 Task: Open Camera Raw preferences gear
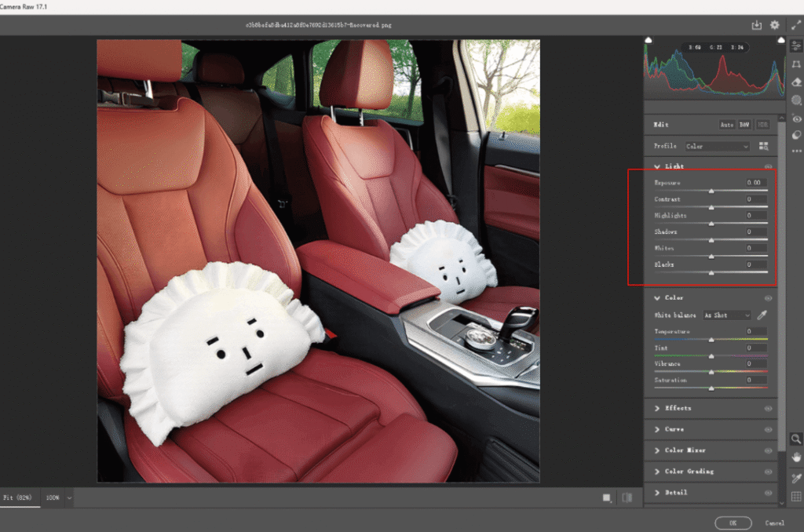coord(774,24)
